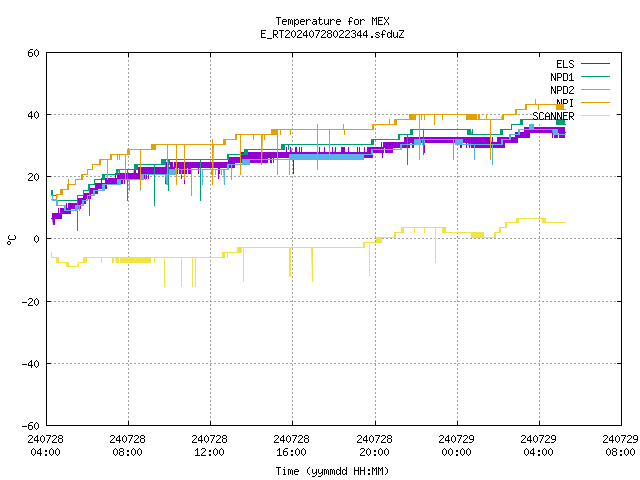Screen dimensions: 640x480
Task: Click the y-axis value -60
Action: pos(31,426)
